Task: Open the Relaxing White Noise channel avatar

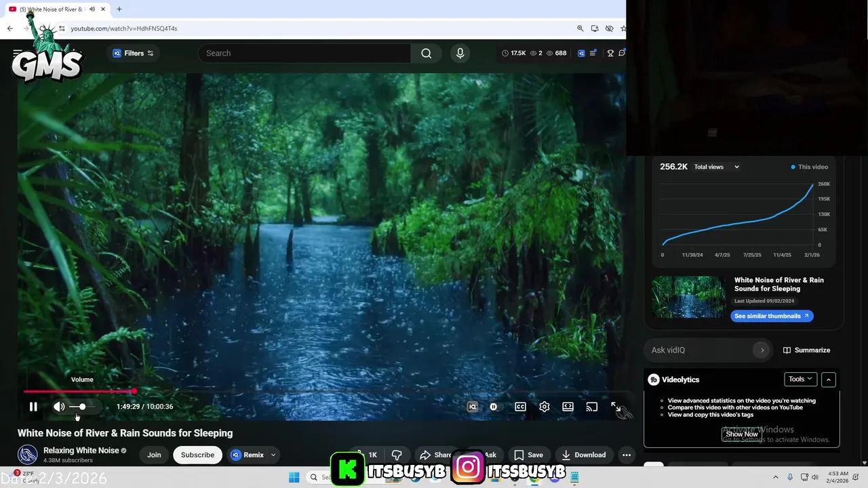Action: 27,455
